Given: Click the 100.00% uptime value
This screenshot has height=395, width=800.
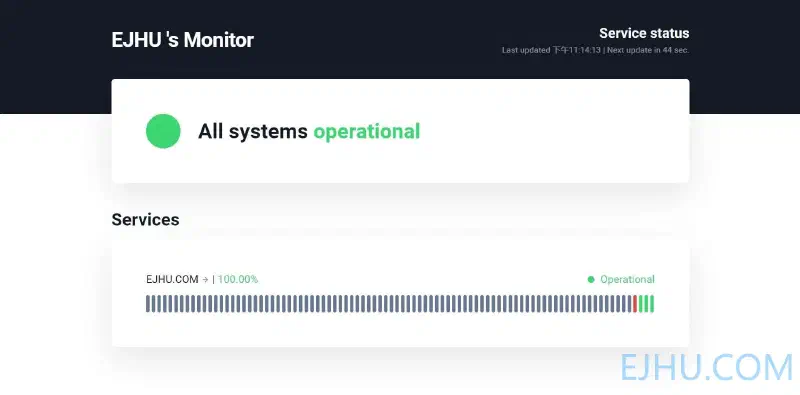Looking at the screenshot, I should pos(238,279).
